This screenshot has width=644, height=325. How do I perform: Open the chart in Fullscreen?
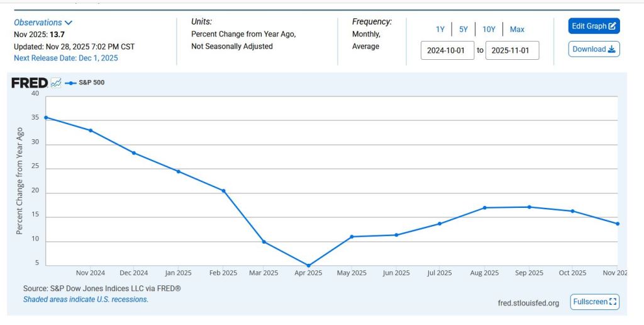point(594,302)
